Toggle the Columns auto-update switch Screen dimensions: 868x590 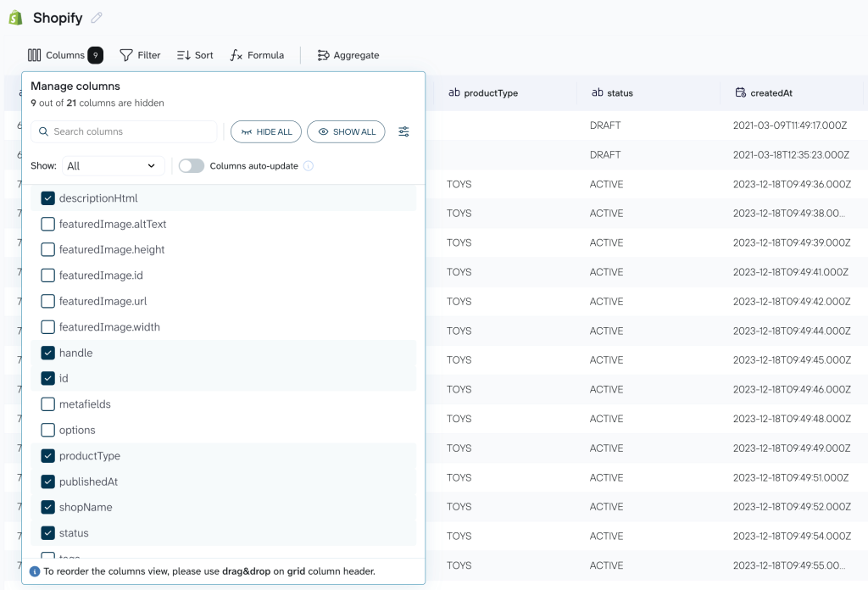click(x=191, y=166)
